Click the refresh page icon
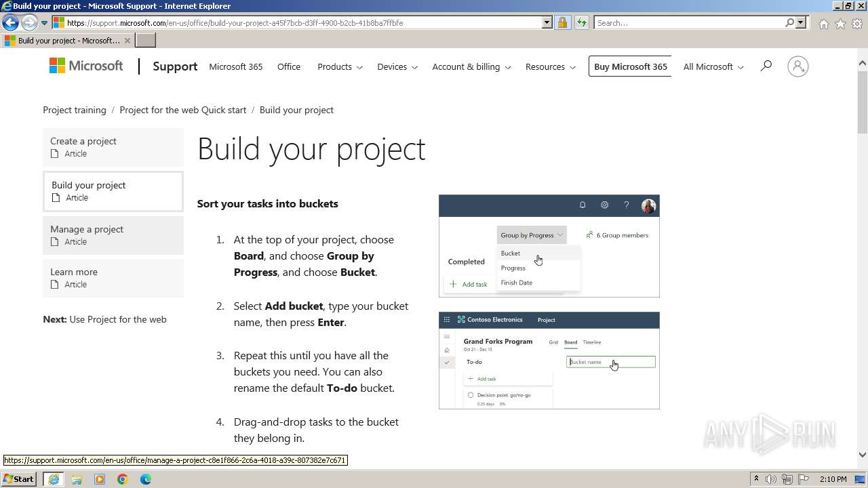868x488 pixels. pos(581,22)
